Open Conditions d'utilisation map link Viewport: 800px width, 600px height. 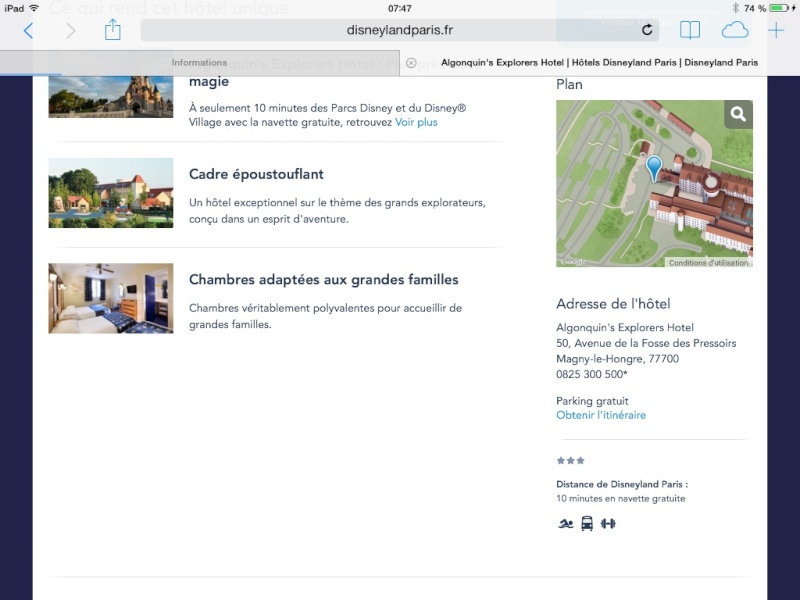click(708, 263)
